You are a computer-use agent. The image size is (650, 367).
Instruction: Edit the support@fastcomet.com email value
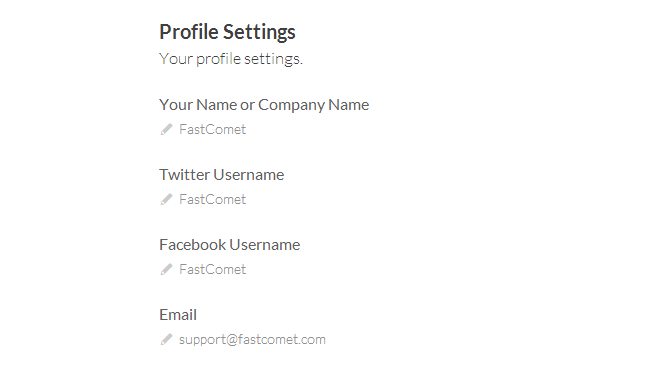[252, 340]
